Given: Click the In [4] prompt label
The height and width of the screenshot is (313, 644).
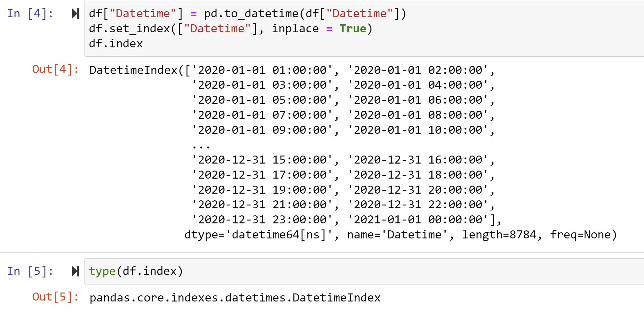Looking at the screenshot, I should coord(30,13).
